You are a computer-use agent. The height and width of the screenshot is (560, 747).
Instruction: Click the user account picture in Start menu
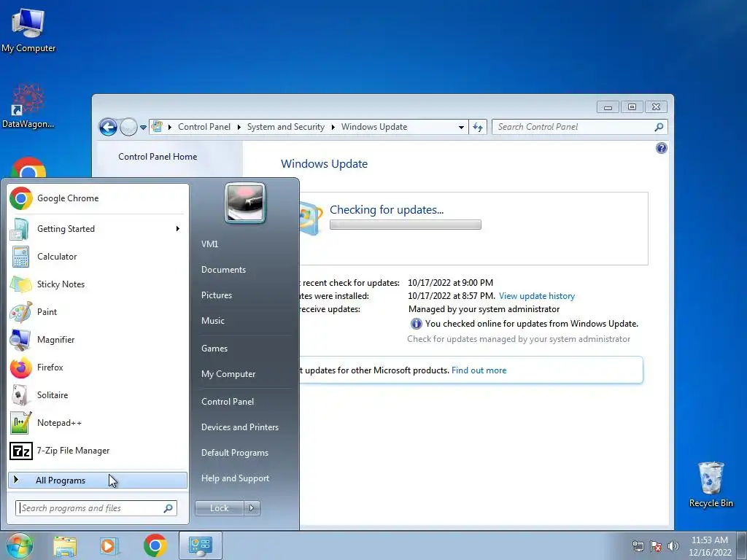[245, 203]
